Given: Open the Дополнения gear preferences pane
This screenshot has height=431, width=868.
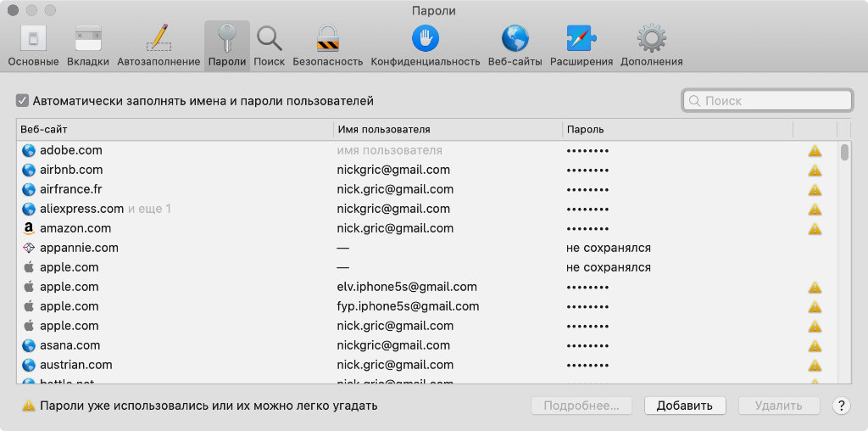Looking at the screenshot, I should 651,45.
